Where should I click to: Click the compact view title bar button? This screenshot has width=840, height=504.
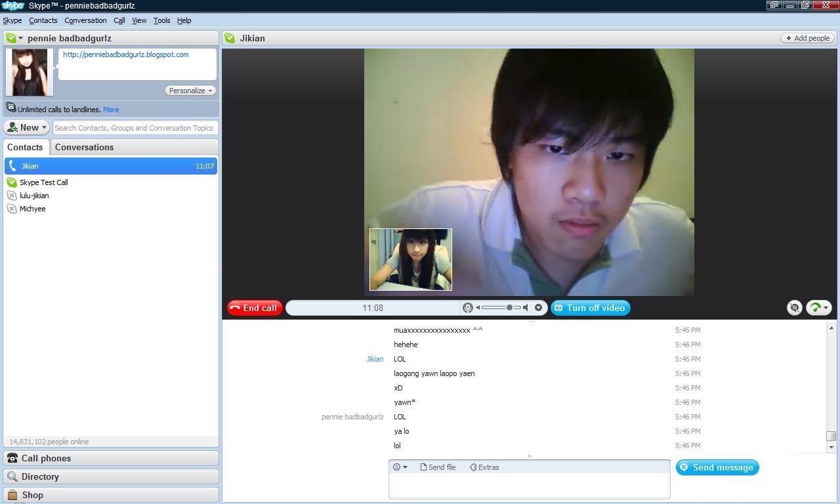774,5
